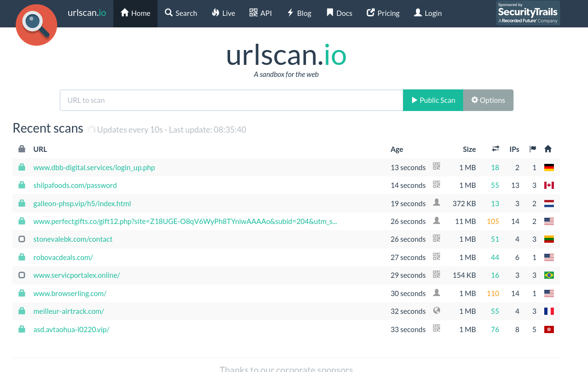Click the large urlscan.io page title

[286, 55]
